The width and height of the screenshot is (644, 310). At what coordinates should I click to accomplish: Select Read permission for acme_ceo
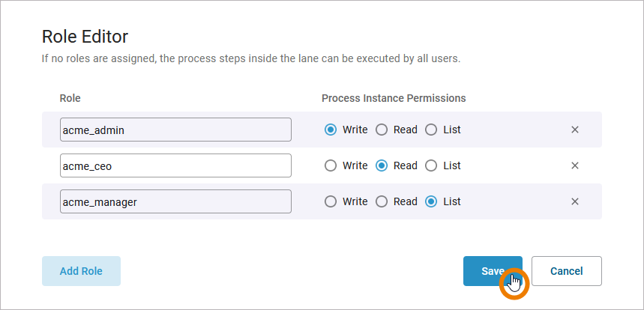click(382, 165)
